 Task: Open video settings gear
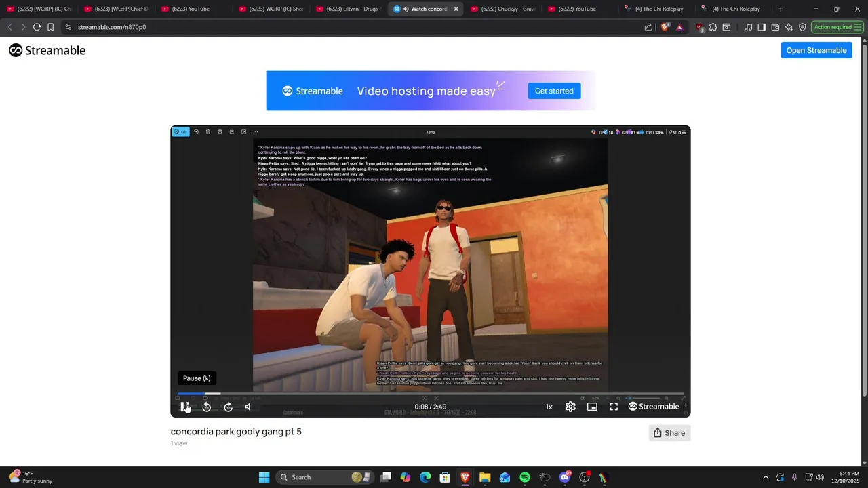click(570, 407)
